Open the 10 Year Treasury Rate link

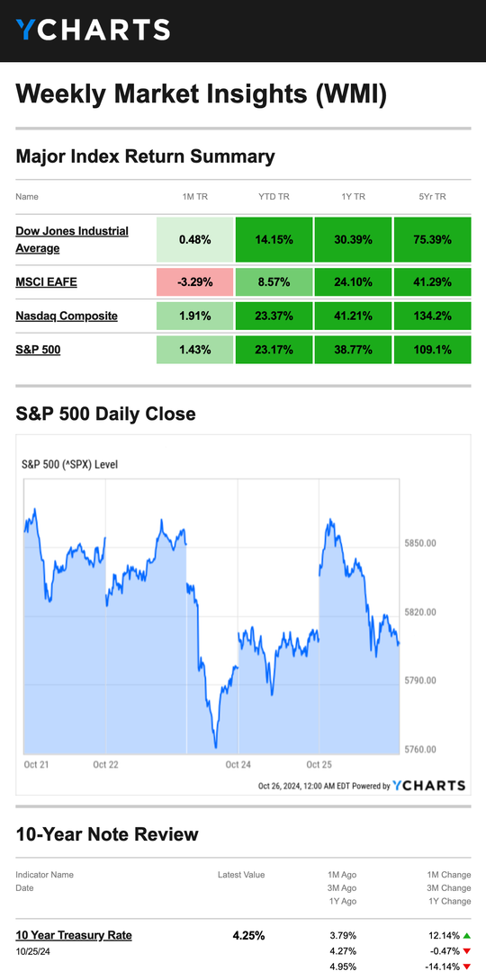point(74,935)
